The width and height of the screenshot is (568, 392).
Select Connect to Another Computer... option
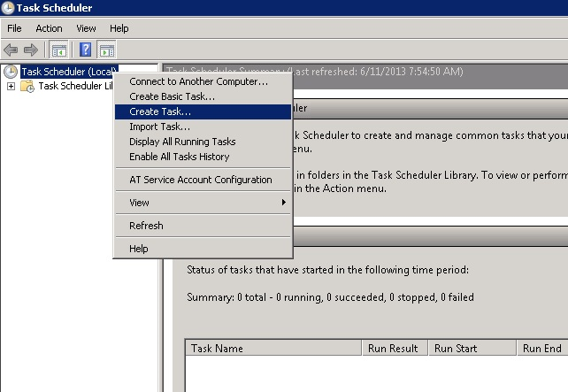(x=198, y=81)
